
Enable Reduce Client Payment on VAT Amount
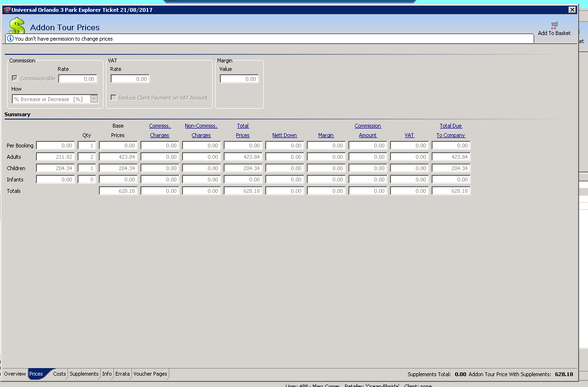click(114, 98)
